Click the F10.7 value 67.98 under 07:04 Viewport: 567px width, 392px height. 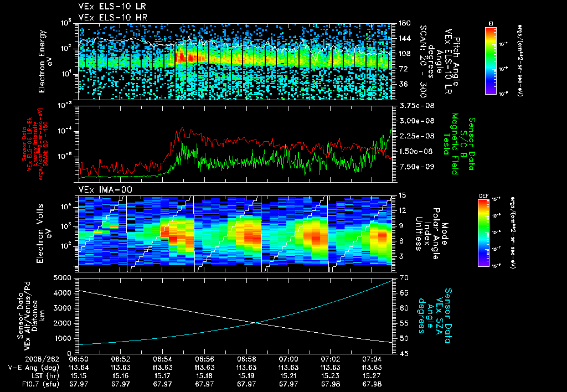click(372, 384)
